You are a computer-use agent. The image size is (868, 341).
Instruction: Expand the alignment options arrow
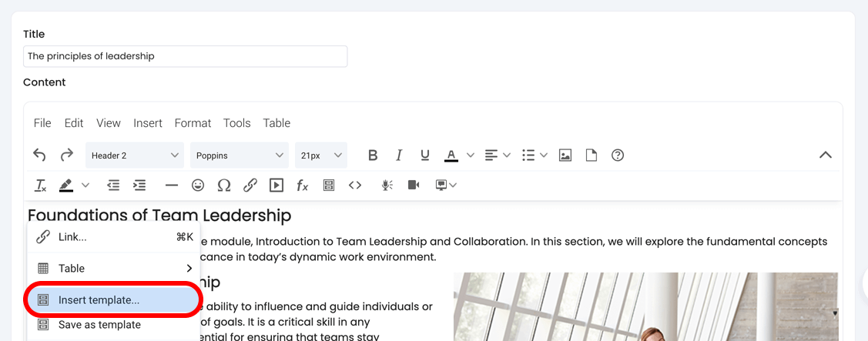click(x=507, y=155)
